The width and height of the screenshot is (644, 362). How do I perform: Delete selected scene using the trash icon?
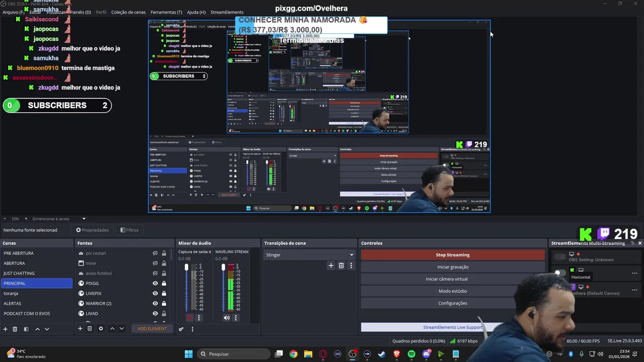(15, 329)
